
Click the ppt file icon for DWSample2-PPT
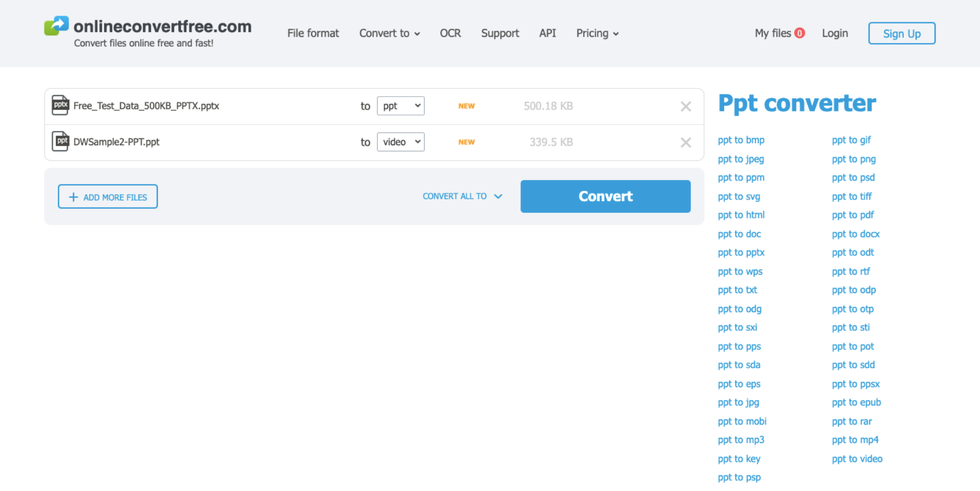click(60, 142)
